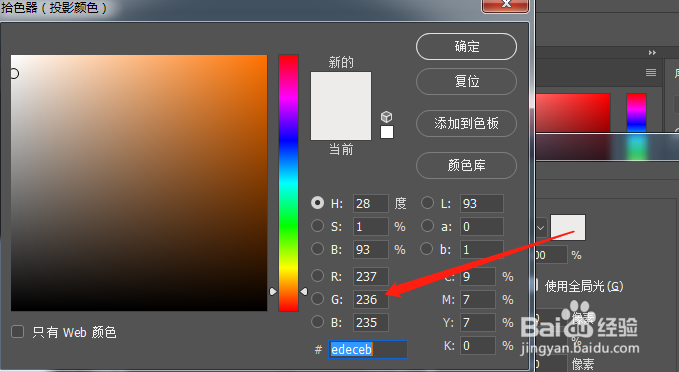Click opacity percent field in Layer Style
This screenshot has width=679, height=372.
551,255
